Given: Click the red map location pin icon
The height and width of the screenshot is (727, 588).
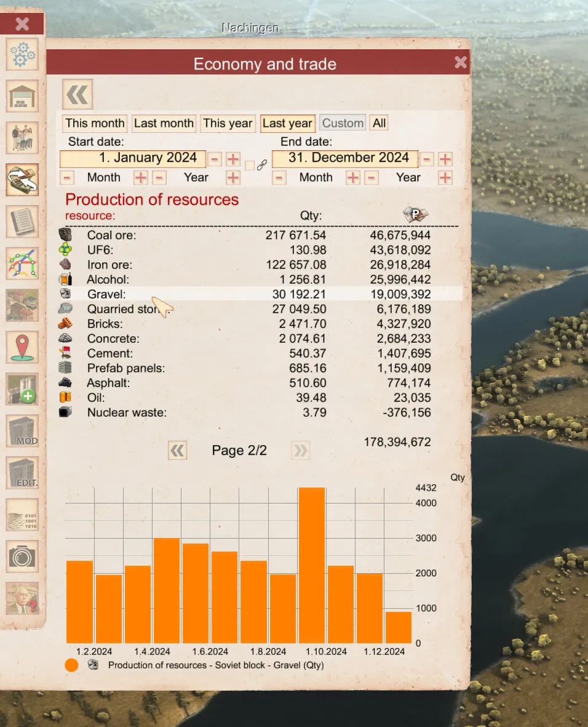Looking at the screenshot, I should tap(23, 347).
